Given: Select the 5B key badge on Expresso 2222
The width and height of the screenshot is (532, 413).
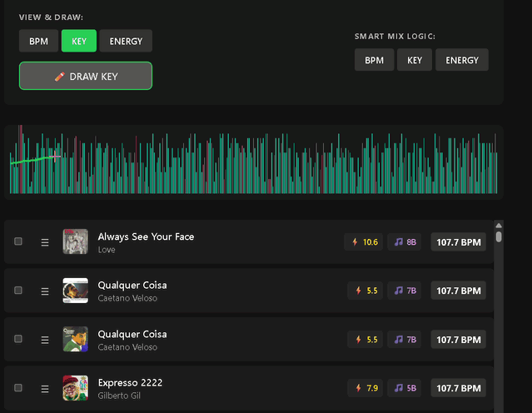Looking at the screenshot, I should click(405, 388).
